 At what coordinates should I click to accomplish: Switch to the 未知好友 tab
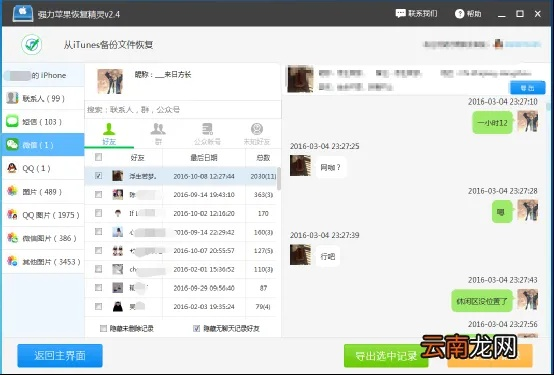pos(257,134)
